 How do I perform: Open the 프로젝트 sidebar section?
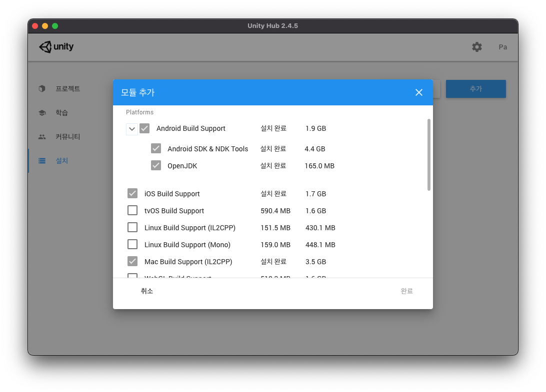click(68, 89)
